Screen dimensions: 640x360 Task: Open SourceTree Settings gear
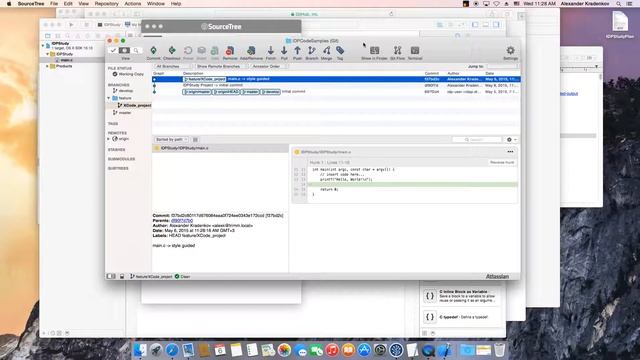point(510,51)
